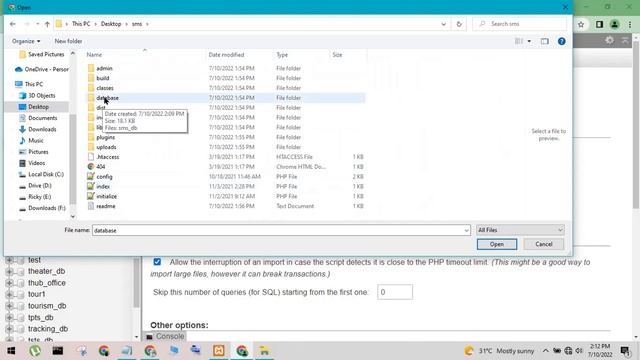Bookmark this page with Chrome star icon
Screen dimensions: 640x360
(581, 24)
